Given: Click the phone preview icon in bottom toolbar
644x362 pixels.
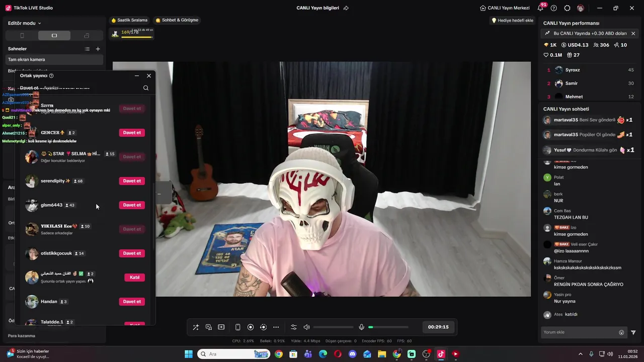Looking at the screenshot, I should point(238,327).
